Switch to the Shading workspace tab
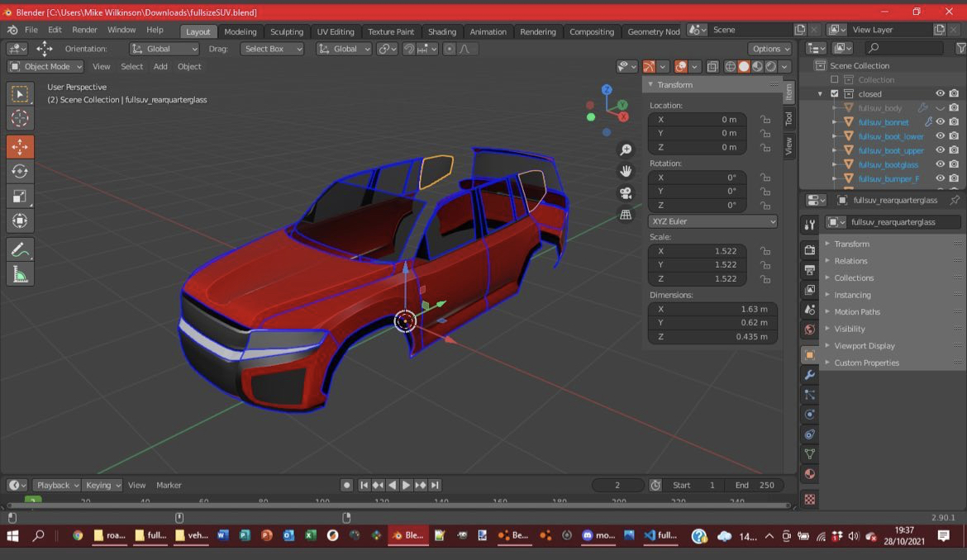Image resolution: width=967 pixels, height=560 pixels. pos(442,31)
